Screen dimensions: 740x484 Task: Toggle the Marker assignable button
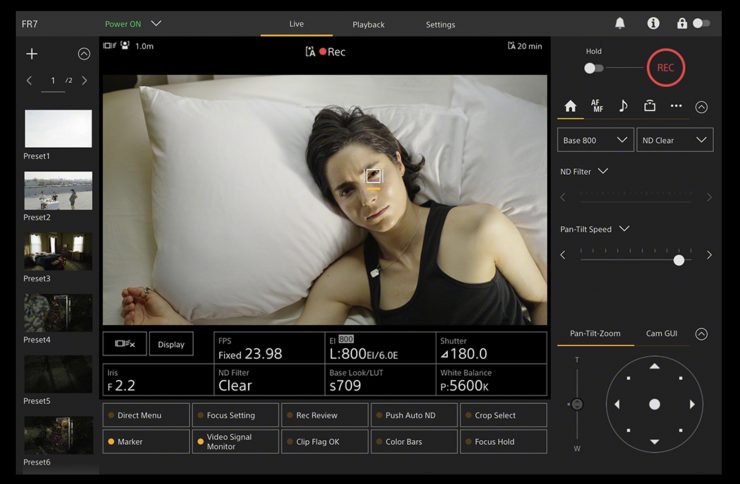145,441
